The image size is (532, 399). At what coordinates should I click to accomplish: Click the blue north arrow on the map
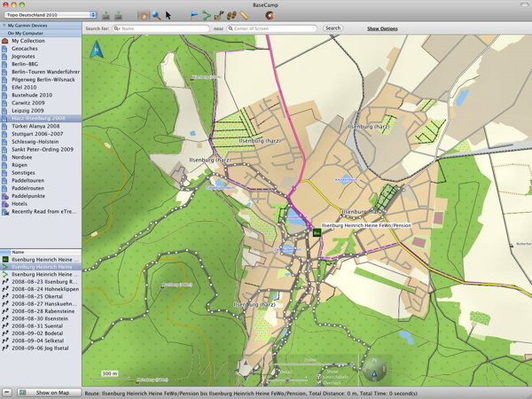[x=97, y=50]
